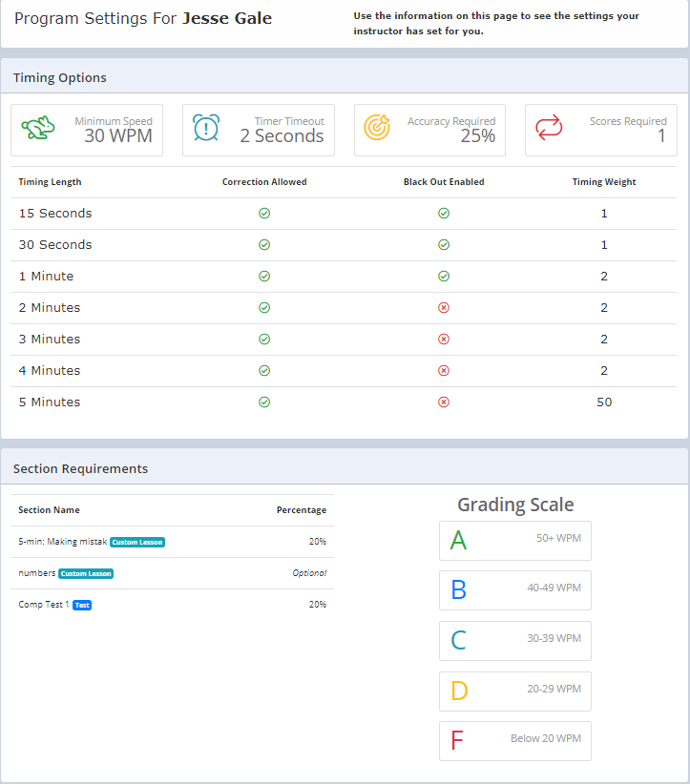Click Black Out red X for 2 Minutes
Screen dimensions: 690x784
click(x=444, y=308)
